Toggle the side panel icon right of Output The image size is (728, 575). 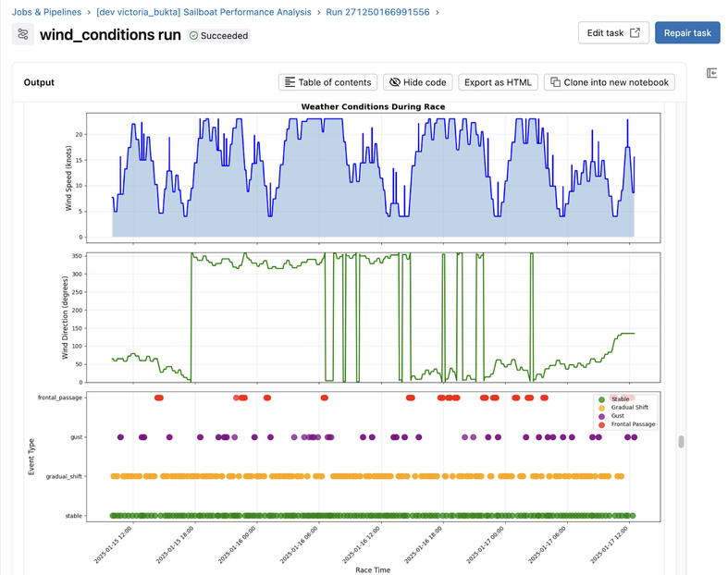click(711, 73)
